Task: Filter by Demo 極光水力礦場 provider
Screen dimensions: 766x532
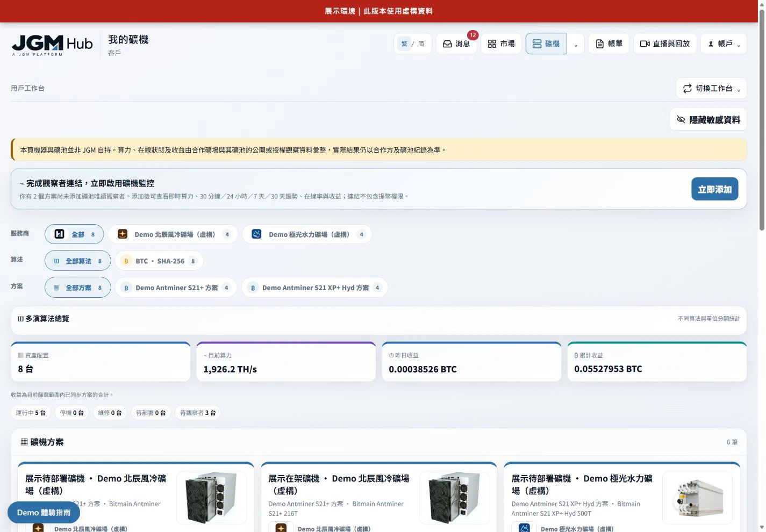Action: pyautogui.click(x=307, y=234)
